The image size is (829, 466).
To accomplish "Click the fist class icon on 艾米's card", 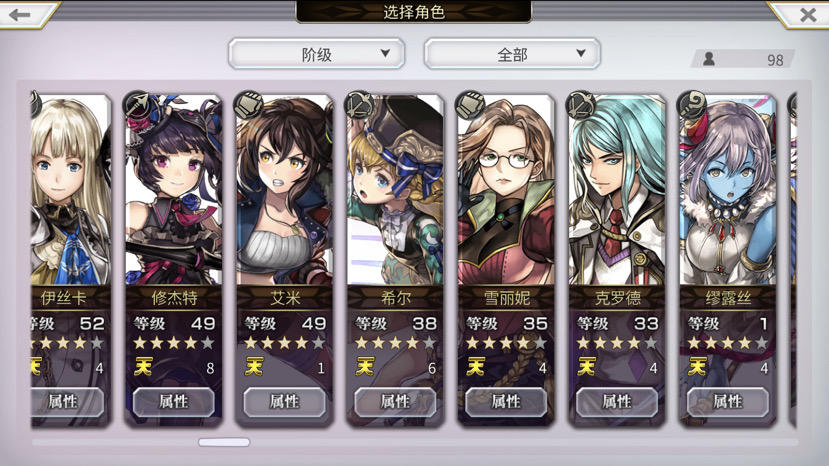I will [248, 105].
